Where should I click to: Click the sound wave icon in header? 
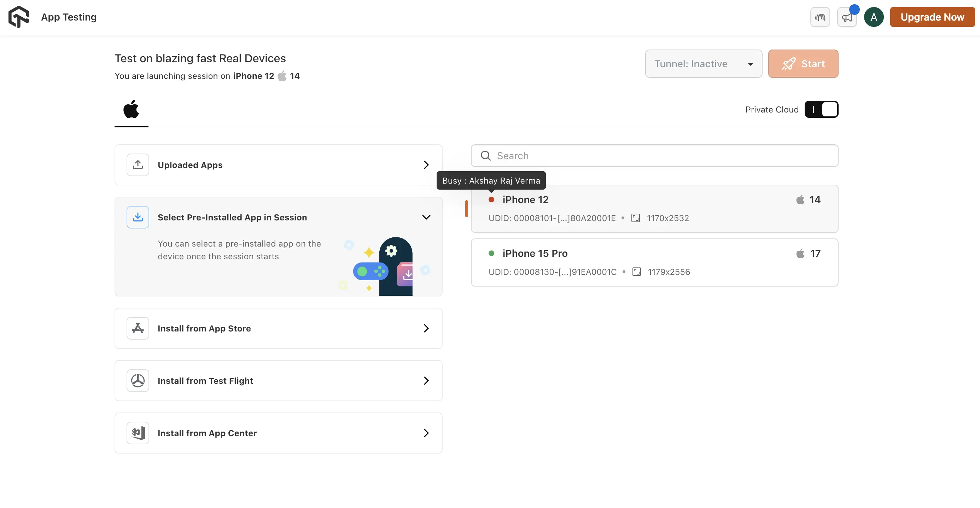[x=820, y=18]
